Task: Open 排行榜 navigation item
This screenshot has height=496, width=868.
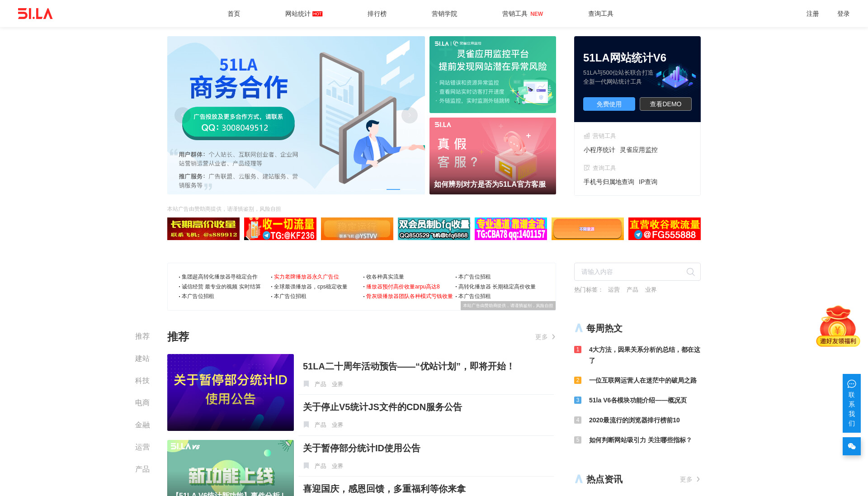Action: point(377,14)
